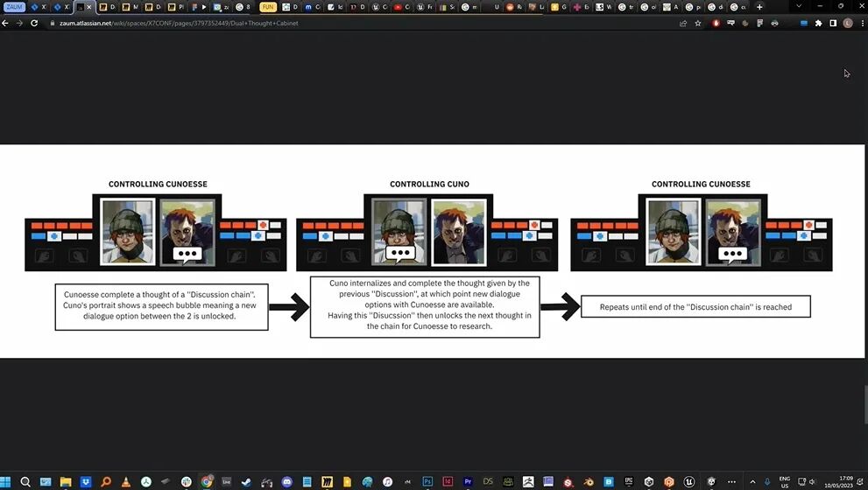This screenshot has width=868, height=490.
Task: Open Steam from the taskbar
Action: (246, 482)
